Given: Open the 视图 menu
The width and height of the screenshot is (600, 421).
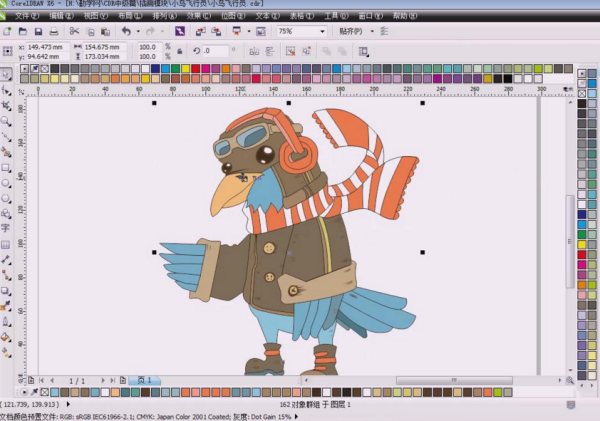Looking at the screenshot, I should [x=96, y=16].
